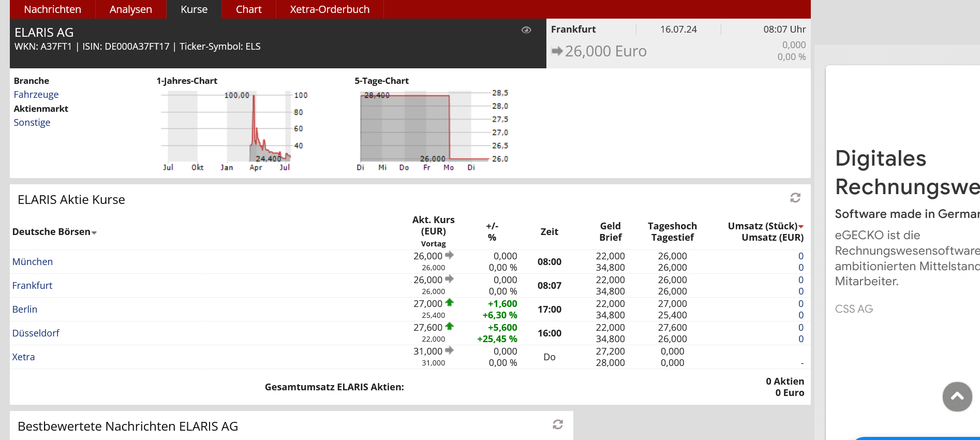980x440 pixels.
Task: Open the Nachrichten tab
Action: [x=52, y=9]
